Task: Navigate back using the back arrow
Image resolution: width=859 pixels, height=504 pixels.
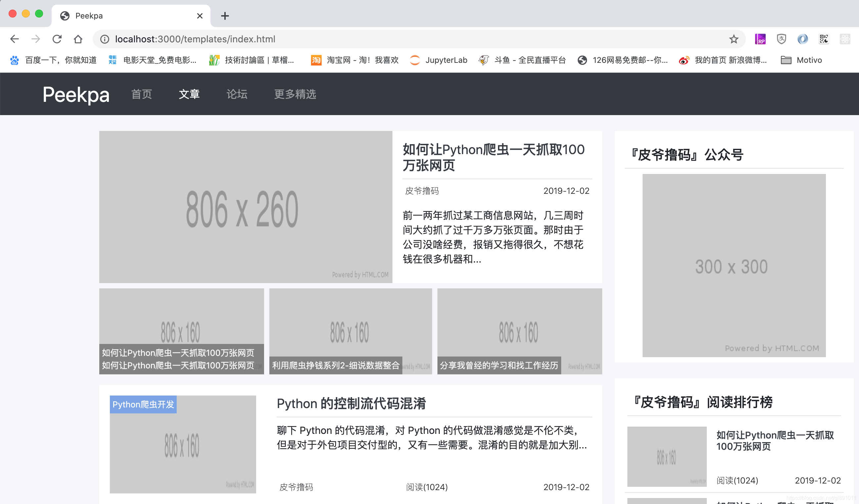Action: (x=14, y=39)
